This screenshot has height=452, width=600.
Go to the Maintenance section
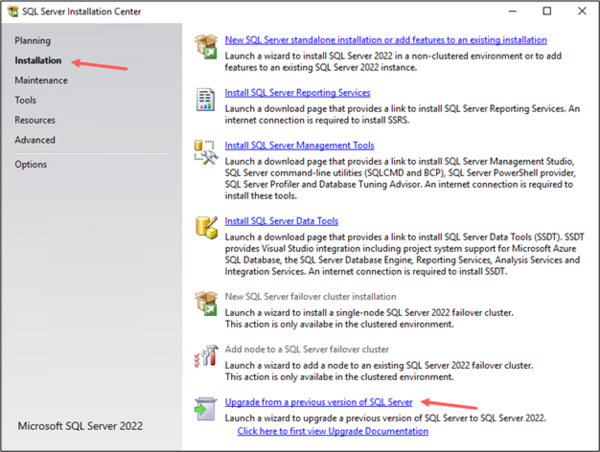(x=41, y=80)
